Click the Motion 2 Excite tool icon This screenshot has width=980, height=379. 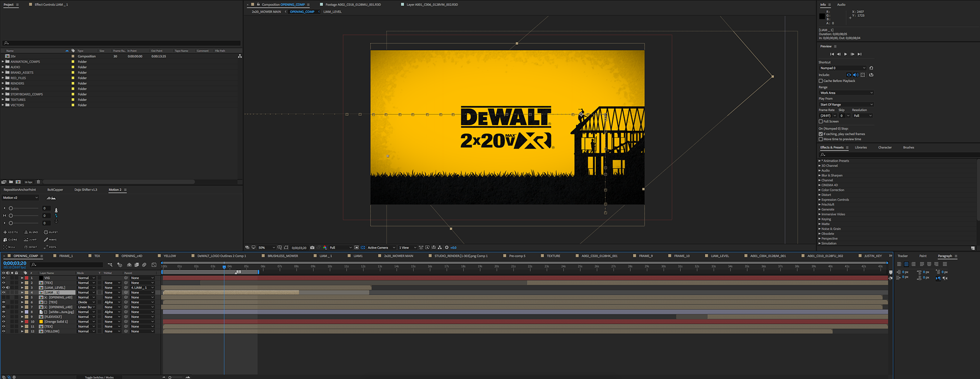click(x=5, y=232)
